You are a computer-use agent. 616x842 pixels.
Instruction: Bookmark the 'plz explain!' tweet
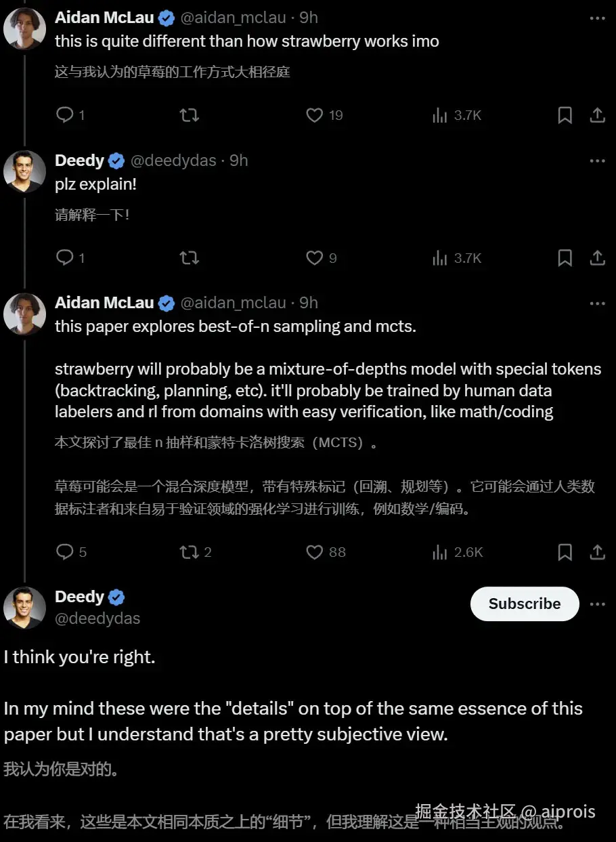(565, 258)
